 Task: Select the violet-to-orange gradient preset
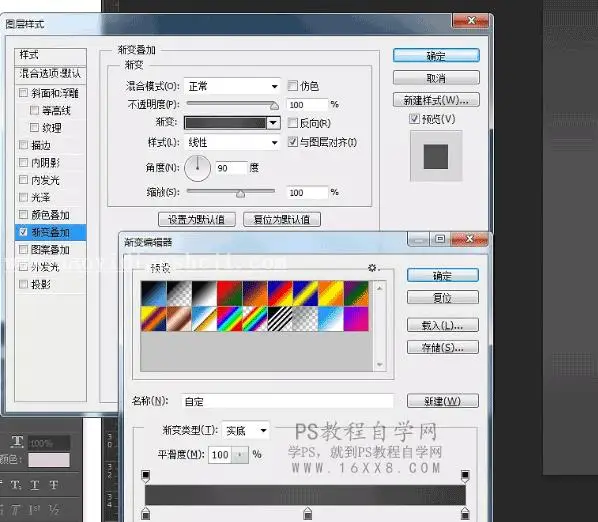[x=255, y=294]
